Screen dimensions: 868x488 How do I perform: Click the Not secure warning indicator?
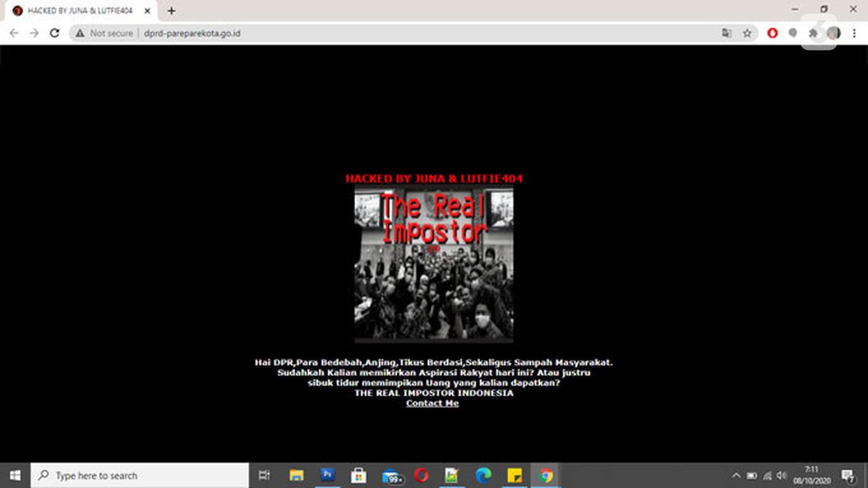(x=104, y=33)
